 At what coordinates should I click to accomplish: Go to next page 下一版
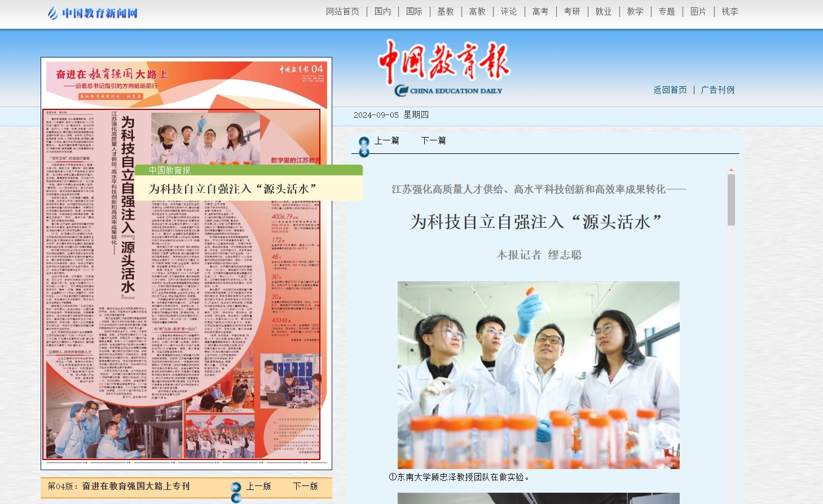click(x=305, y=486)
